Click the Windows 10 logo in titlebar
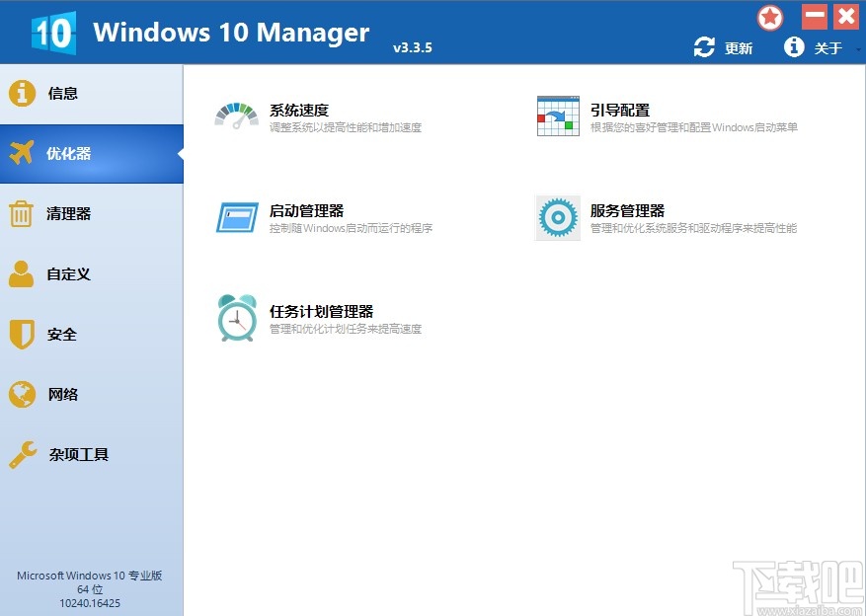This screenshot has width=866, height=616. pyautogui.click(x=52, y=31)
